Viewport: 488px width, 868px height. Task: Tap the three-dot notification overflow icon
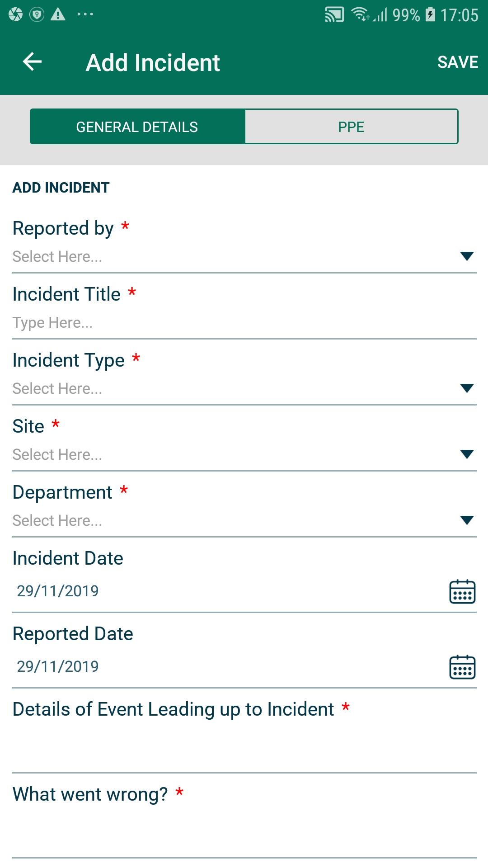pyautogui.click(x=85, y=14)
